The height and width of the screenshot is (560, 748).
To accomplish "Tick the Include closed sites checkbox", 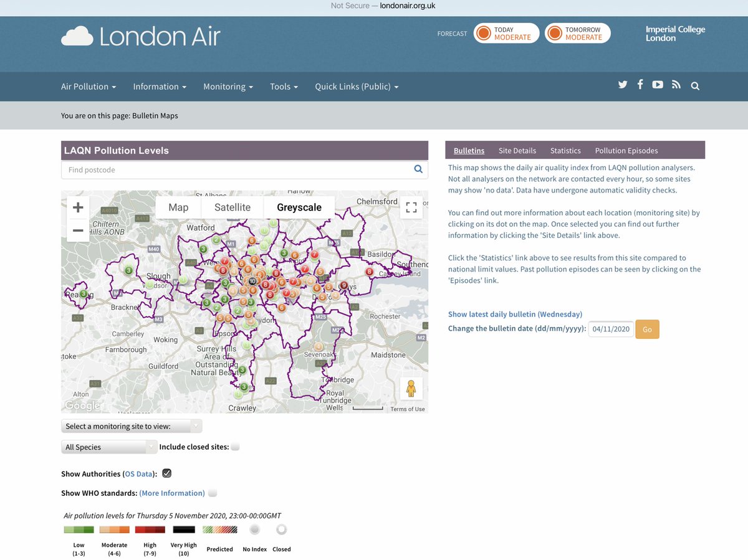I will tap(235, 447).
